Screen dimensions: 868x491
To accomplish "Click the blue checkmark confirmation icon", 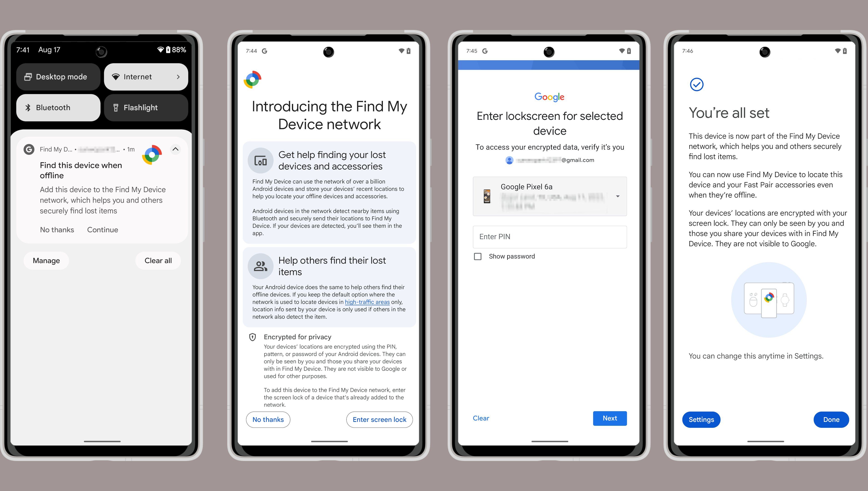I will 696,84.
